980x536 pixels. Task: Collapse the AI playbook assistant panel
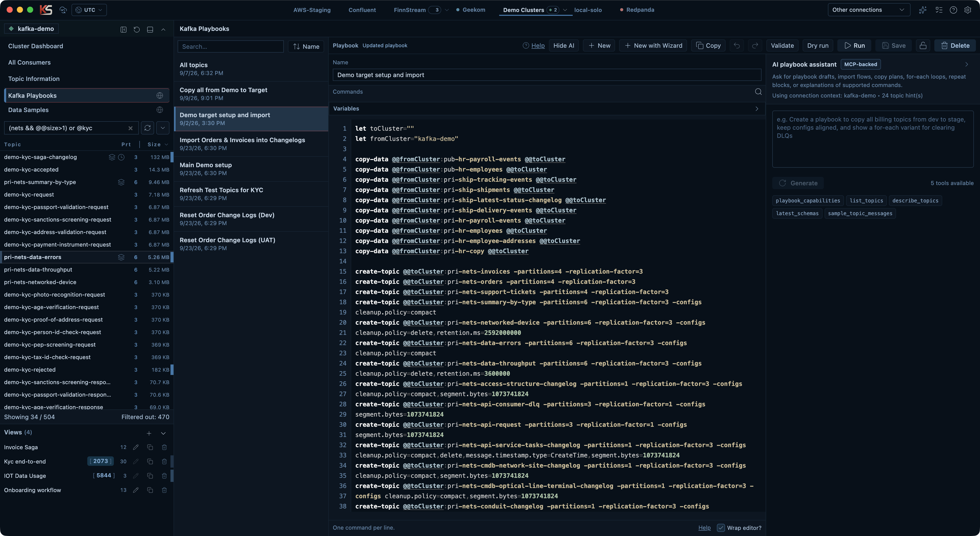click(966, 64)
